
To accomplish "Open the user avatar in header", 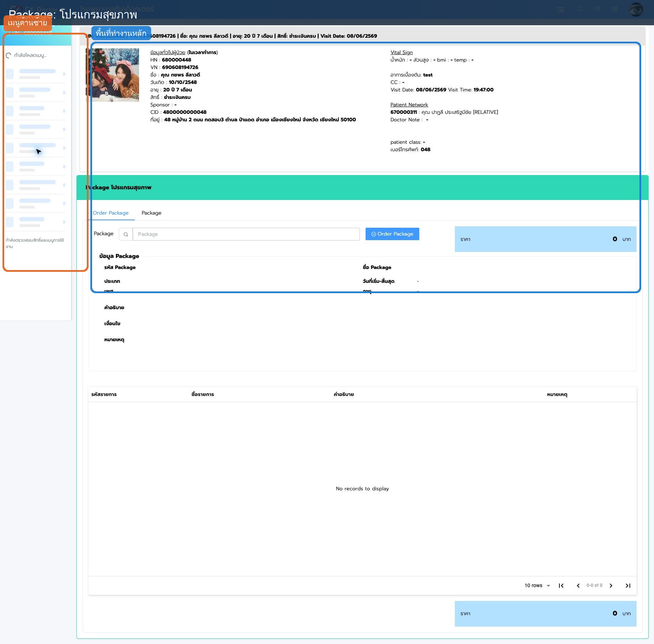I will click(x=636, y=9).
